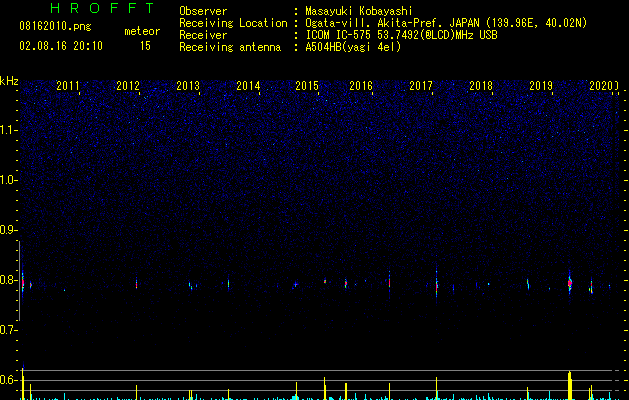Select the meteor count value 15

[x=145, y=46]
